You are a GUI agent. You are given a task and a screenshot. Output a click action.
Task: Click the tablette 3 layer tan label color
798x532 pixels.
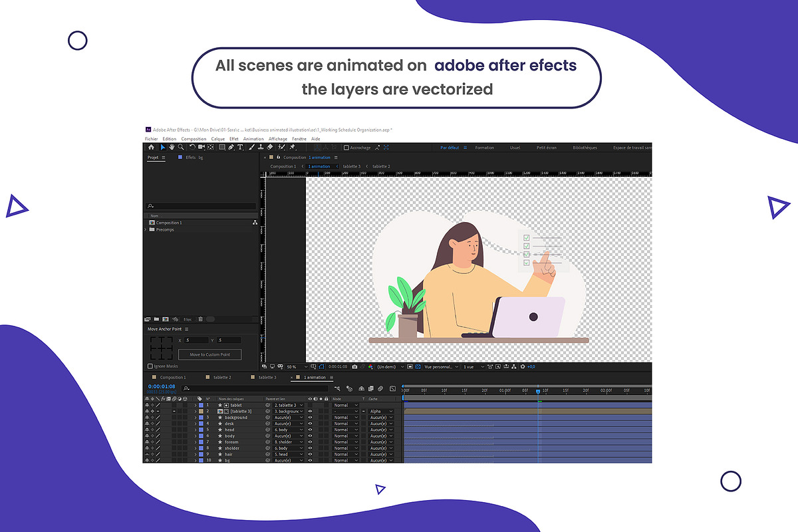[x=201, y=411]
